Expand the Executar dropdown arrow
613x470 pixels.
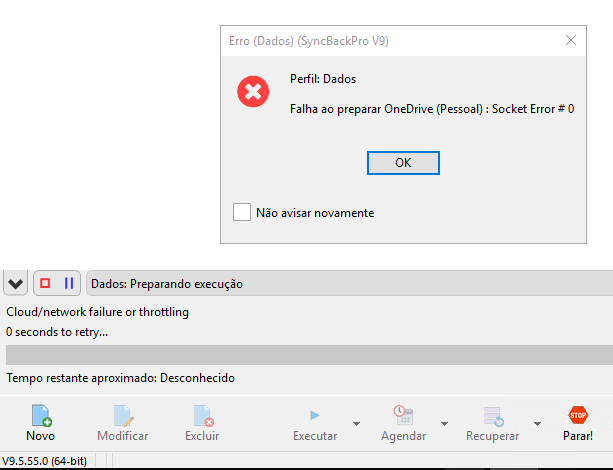pos(356,424)
